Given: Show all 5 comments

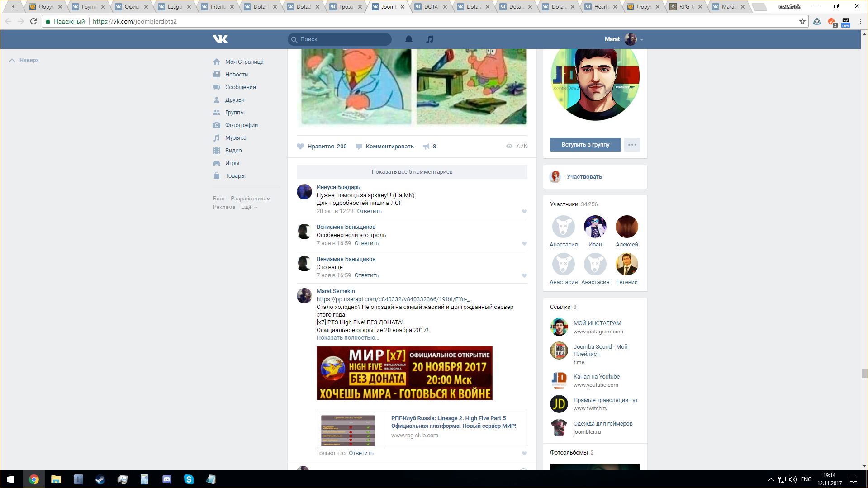Looking at the screenshot, I should click(412, 172).
